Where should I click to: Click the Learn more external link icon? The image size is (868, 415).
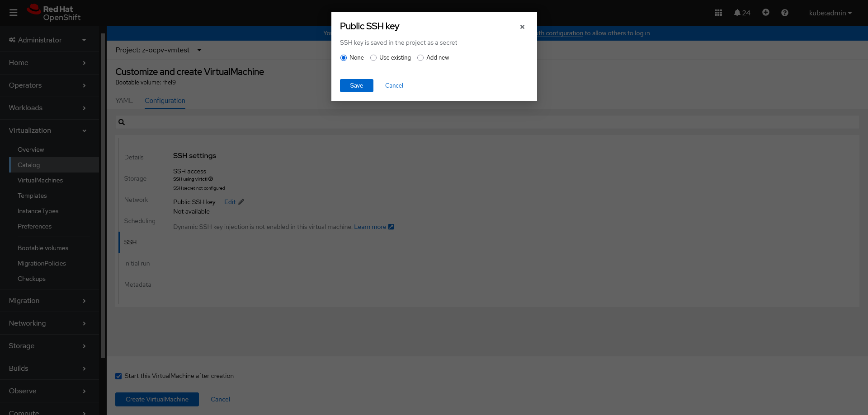pos(391,227)
